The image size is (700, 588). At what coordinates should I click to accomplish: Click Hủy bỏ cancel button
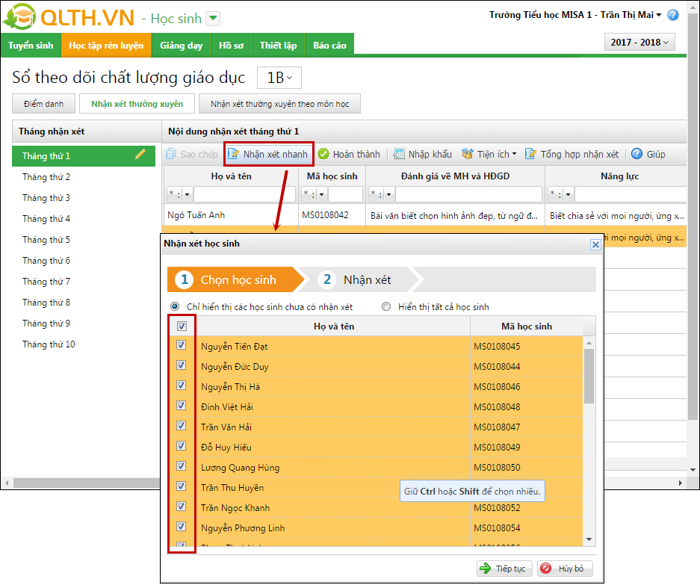[x=565, y=569]
